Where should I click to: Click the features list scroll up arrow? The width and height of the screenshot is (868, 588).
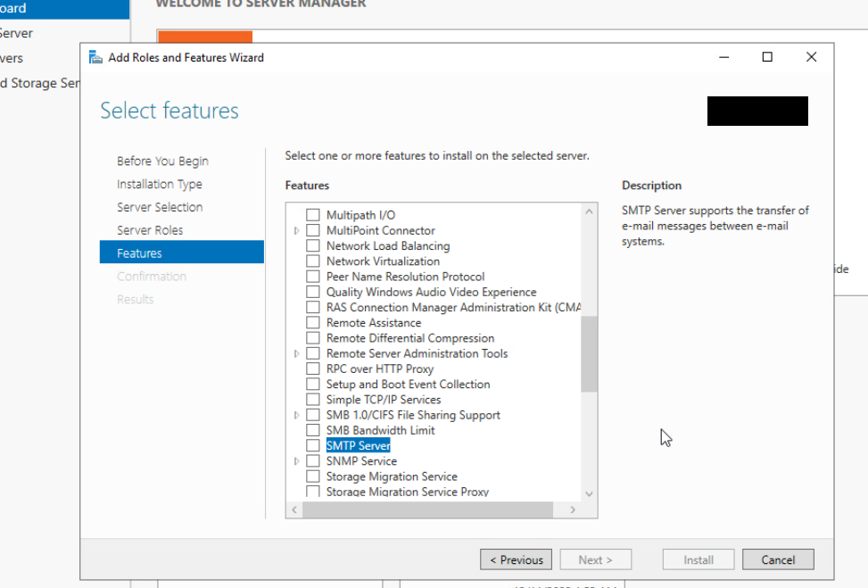tap(589, 211)
